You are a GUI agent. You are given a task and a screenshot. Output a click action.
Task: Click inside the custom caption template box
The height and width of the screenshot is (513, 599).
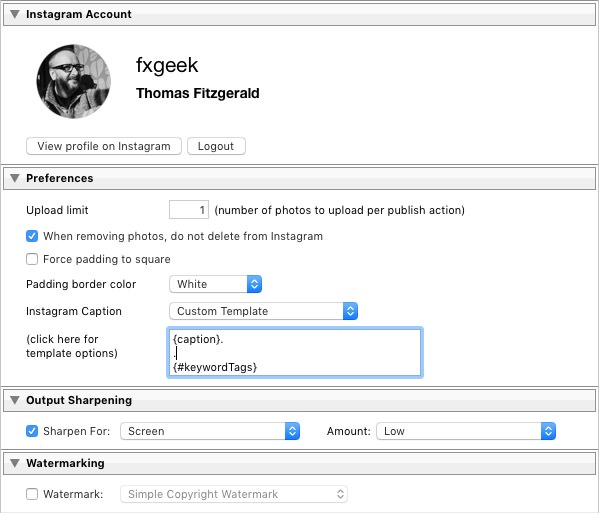(x=295, y=353)
